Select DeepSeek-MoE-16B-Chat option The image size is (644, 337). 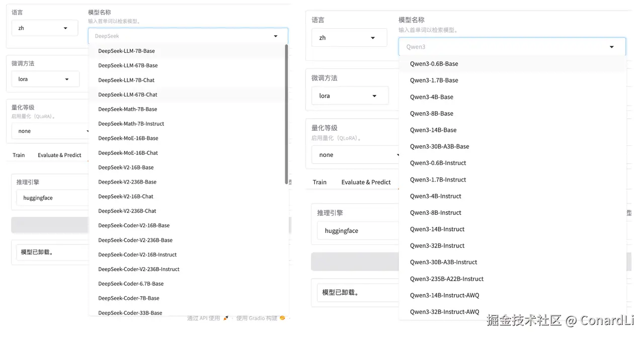coord(187,153)
